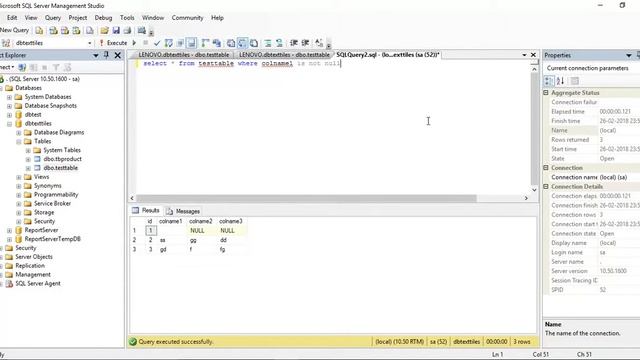The height and width of the screenshot is (360, 640).
Task: Comment out the selected lines
Action: point(268,43)
